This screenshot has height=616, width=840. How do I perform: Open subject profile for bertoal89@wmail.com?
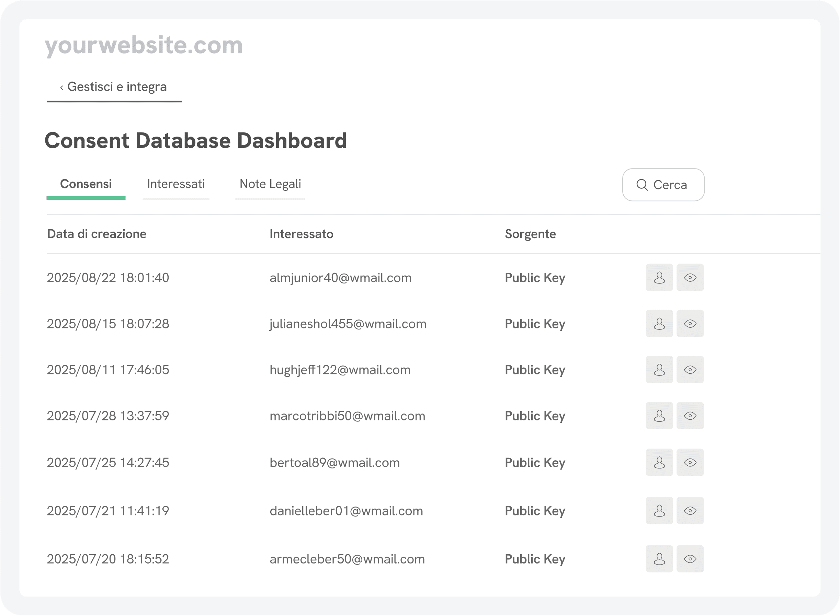(659, 462)
